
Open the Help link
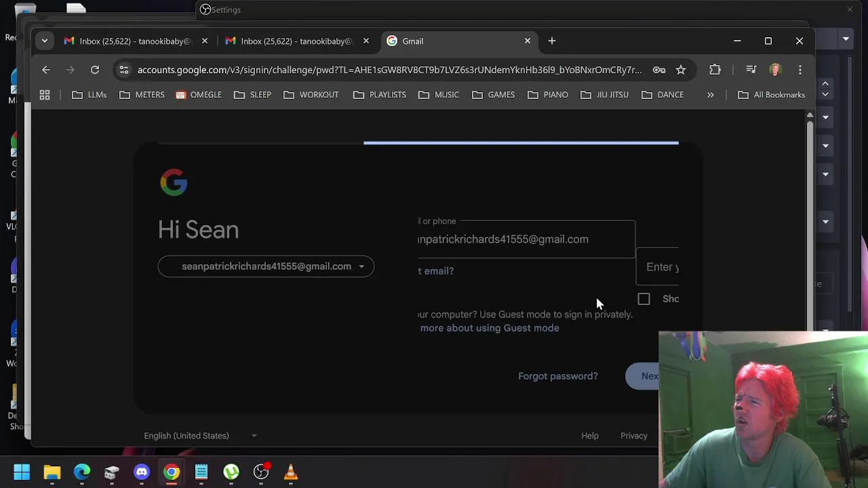[x=590, y=436]
